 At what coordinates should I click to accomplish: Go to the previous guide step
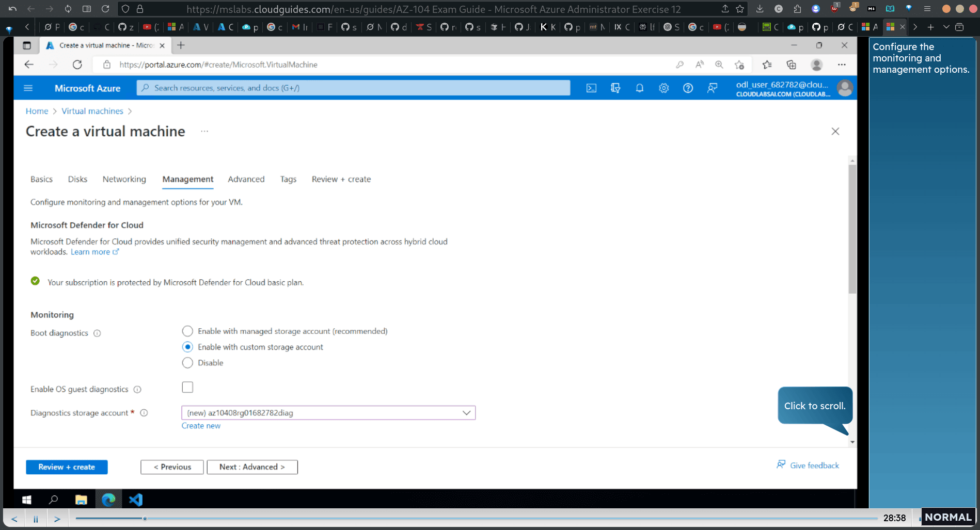point(14,519)
